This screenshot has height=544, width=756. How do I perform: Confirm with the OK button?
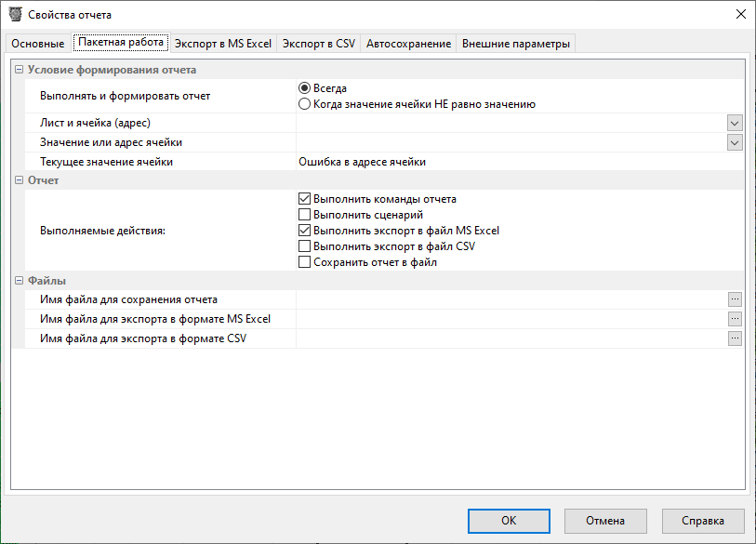pyautogui.click(x=509, y=521)
